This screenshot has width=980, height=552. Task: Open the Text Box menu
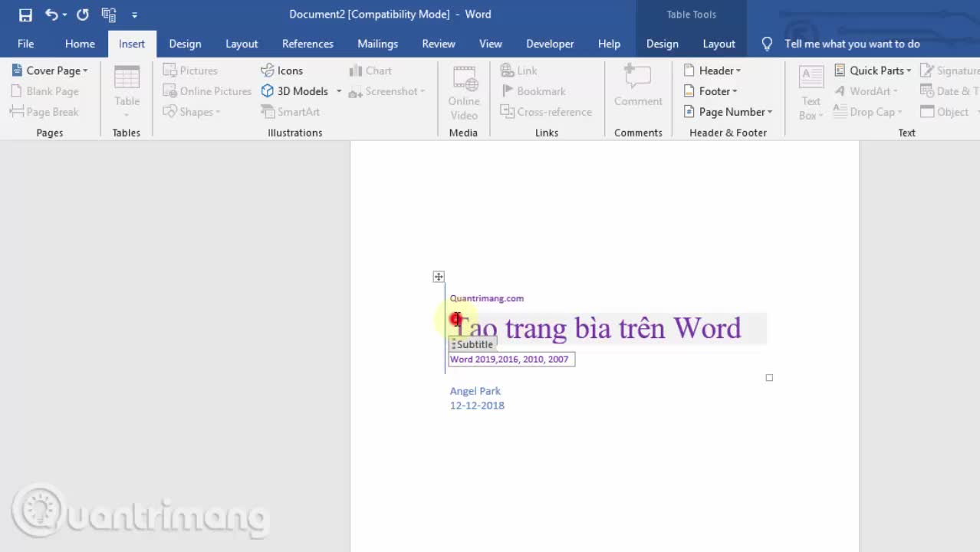tap(811, 93)
